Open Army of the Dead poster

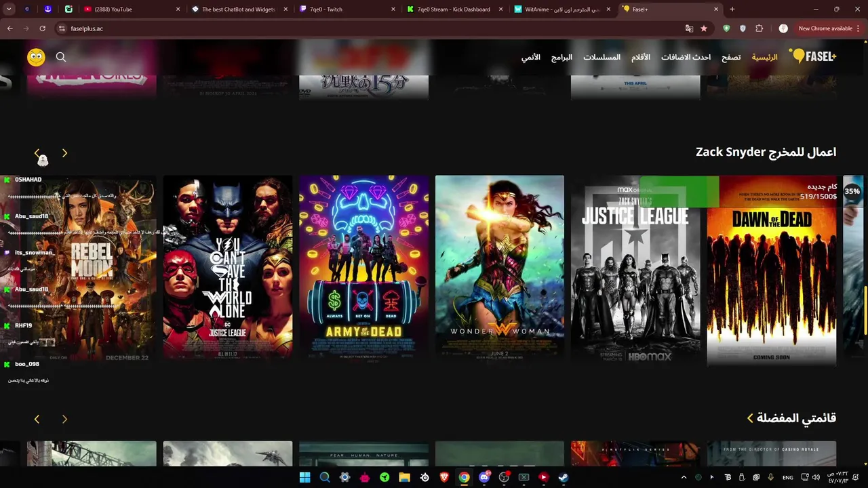(363, 270)
